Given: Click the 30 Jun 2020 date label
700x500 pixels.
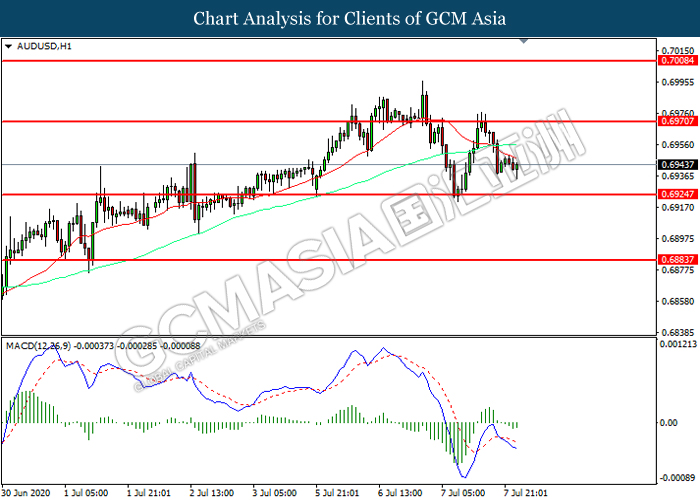Looking at the screenshot, I should click(26, 492).
